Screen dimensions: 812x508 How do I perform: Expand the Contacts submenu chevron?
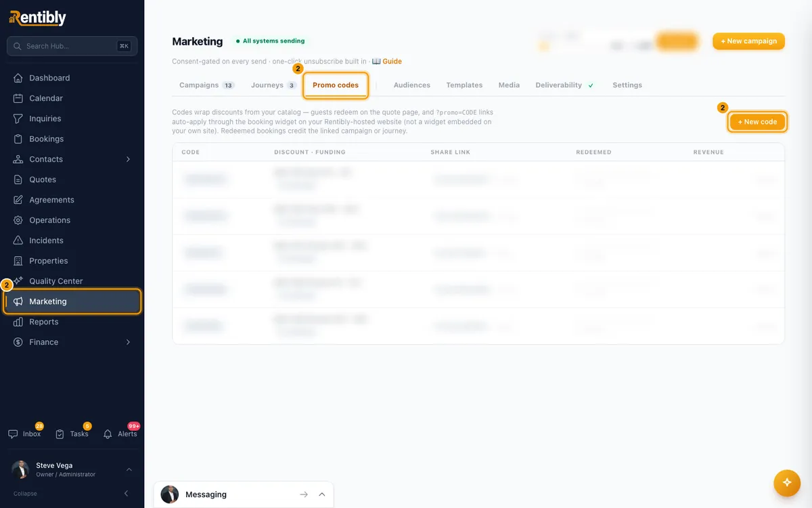pyautogui.click(x=129, y=159)
